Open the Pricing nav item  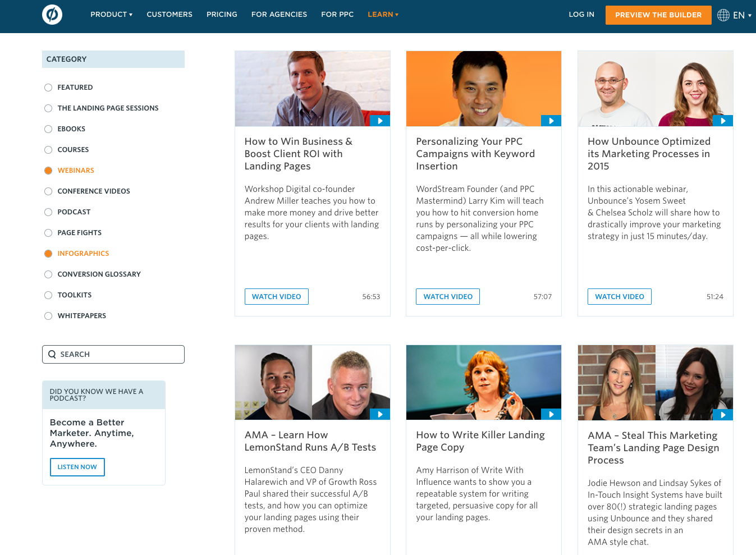222,15
